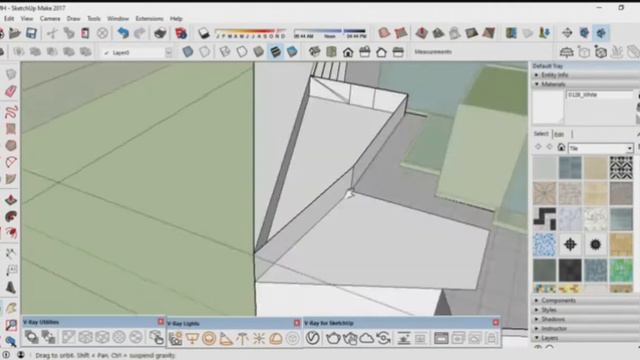The height and width of the screenshot is (360, 640).
Task: Select Monochrome face style
Action: pos(292,52)
